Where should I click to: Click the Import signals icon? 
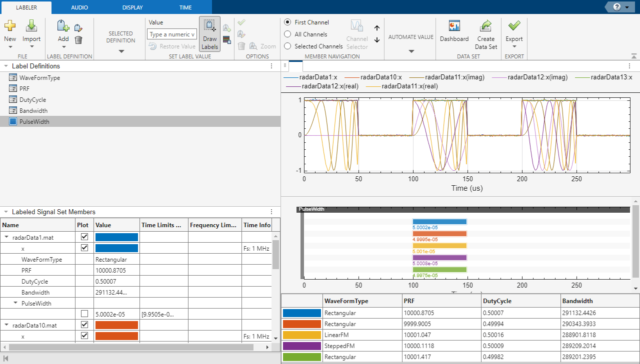coord(31,26)
